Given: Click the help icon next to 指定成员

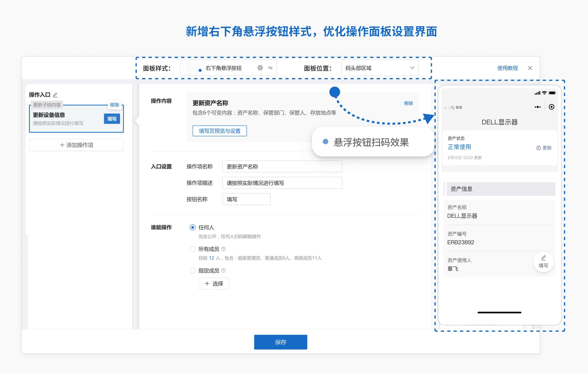Looking at the screenshot, I should tap(223, 270).
